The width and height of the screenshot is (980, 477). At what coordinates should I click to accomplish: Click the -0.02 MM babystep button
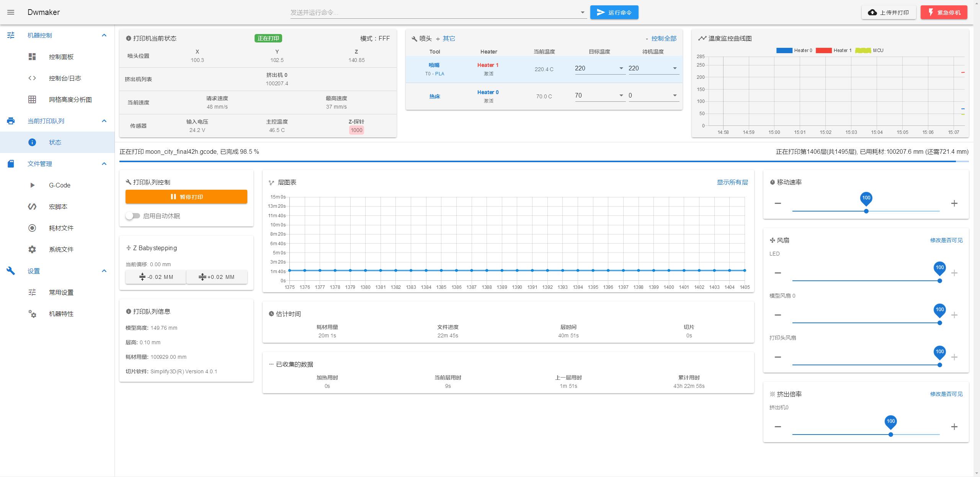click(x=156, y=277)
